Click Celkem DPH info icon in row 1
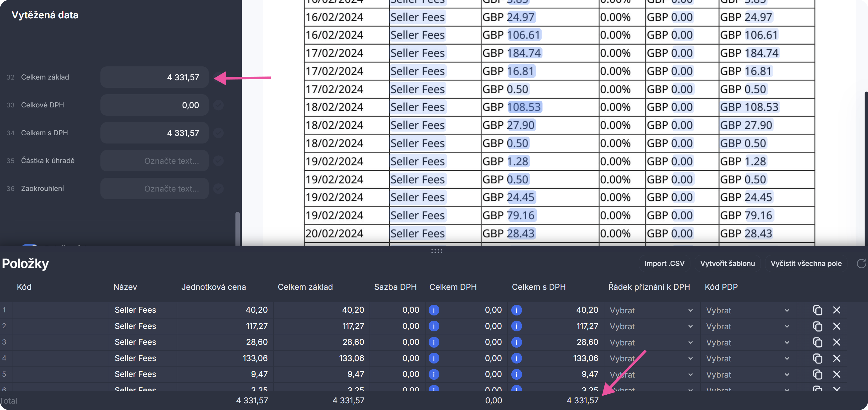 [x=434, y=310]
